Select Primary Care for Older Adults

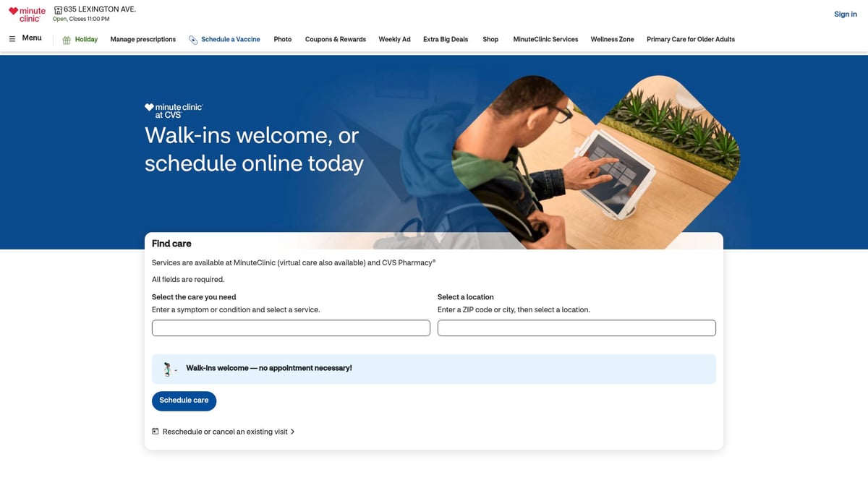click(691, 39)
